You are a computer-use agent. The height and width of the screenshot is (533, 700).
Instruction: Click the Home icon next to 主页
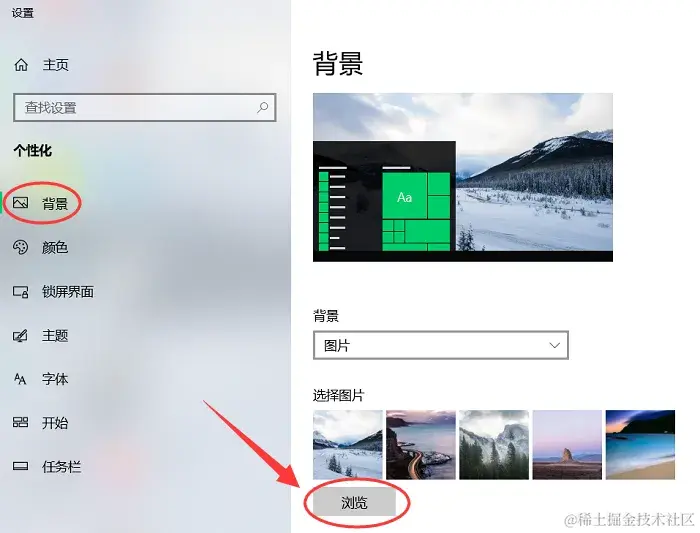tap(21, 65)
